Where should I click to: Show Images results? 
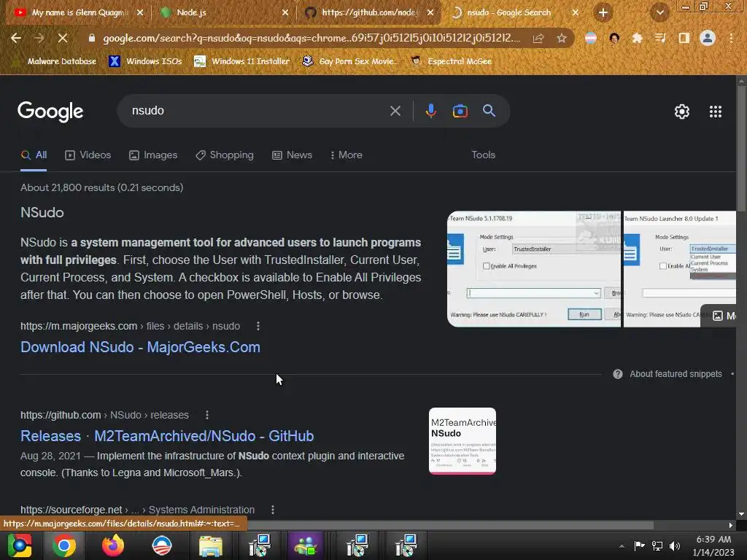153,155
